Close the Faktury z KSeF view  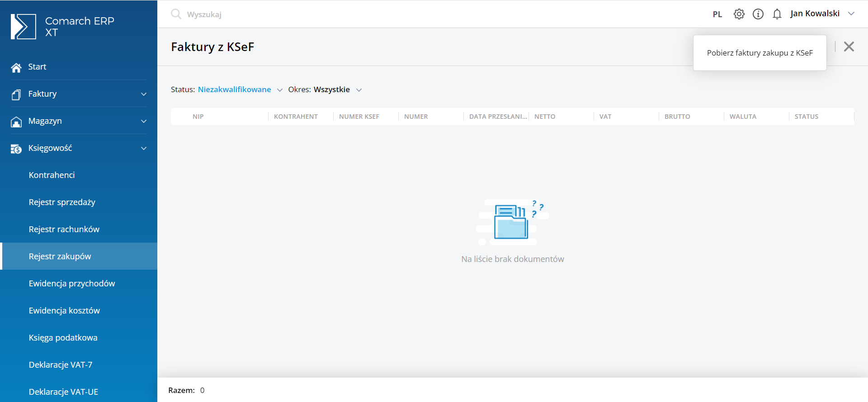849,47
